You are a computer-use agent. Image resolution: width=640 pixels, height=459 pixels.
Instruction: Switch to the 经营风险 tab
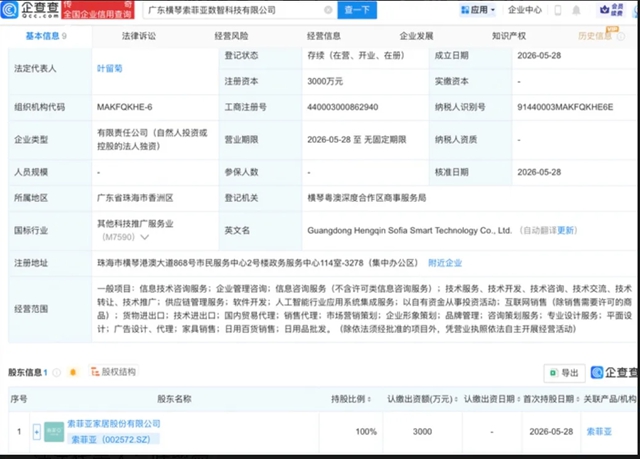231,36
